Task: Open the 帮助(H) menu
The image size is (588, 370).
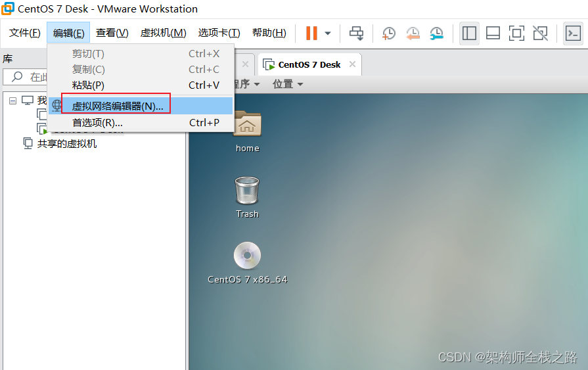Action: coord(269,33)
